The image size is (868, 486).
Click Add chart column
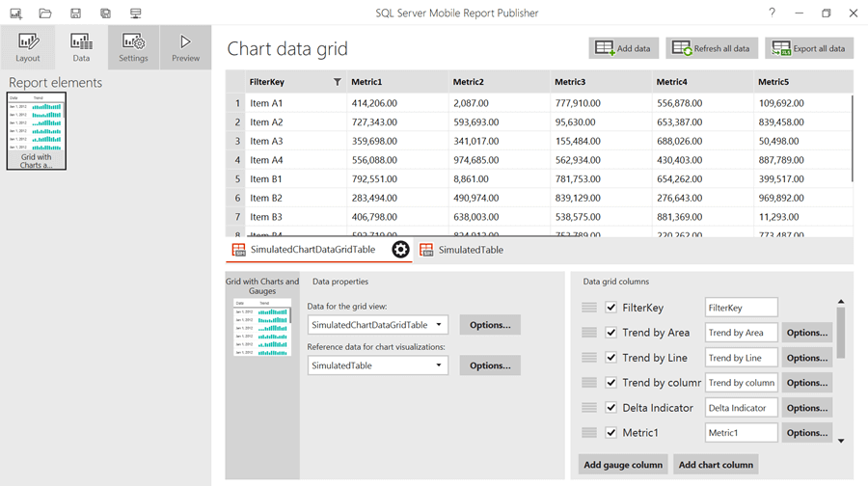click(716, 465)
